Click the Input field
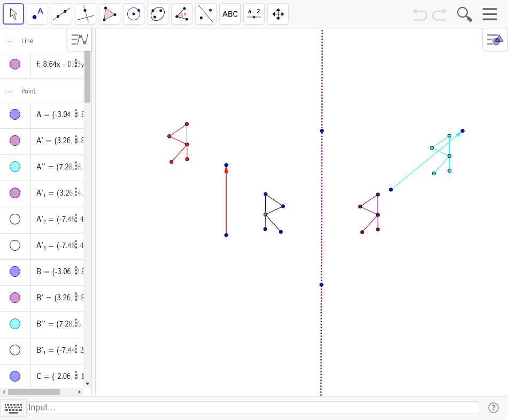Screen dimensions: 508x420 (253, 408)
